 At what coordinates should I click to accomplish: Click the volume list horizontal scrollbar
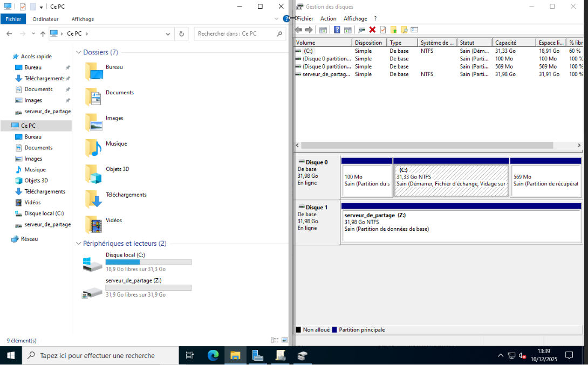coord(426,146)
